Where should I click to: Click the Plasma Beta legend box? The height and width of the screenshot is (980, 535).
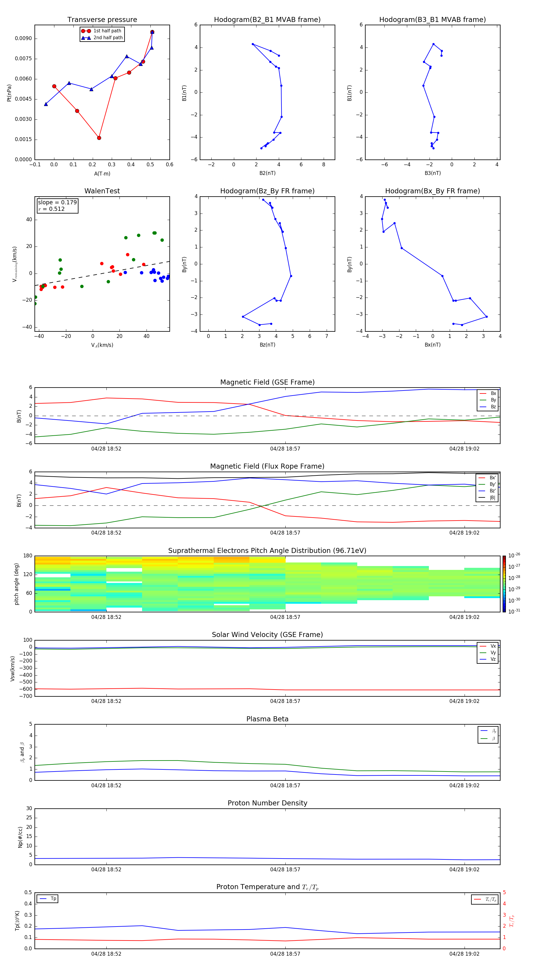click(488, 735)
